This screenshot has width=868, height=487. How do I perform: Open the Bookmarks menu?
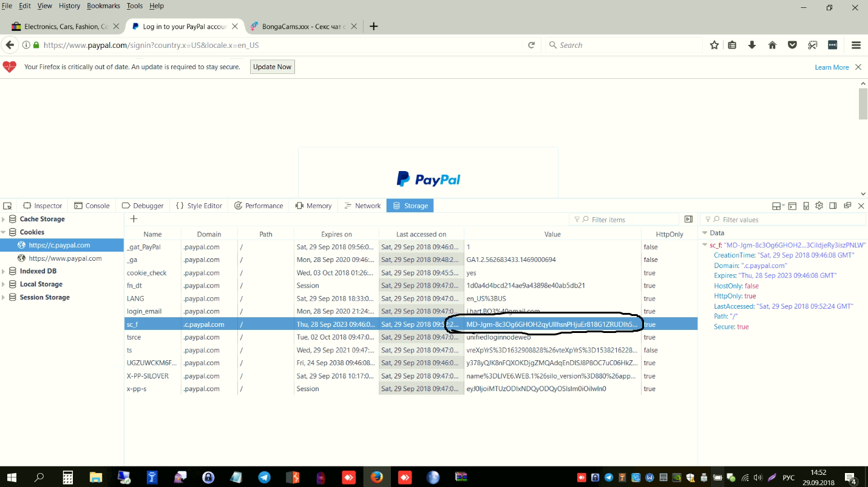click(x=103, y=5)
